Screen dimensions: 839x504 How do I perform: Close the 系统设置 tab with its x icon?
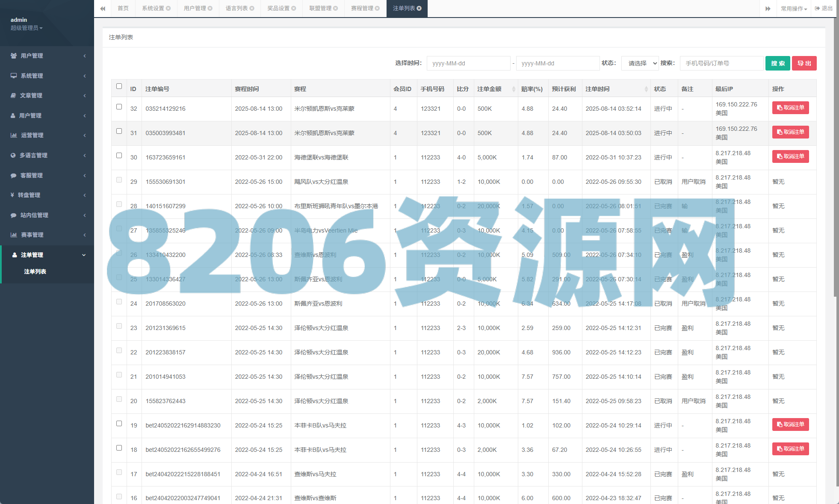coord(168,9)
